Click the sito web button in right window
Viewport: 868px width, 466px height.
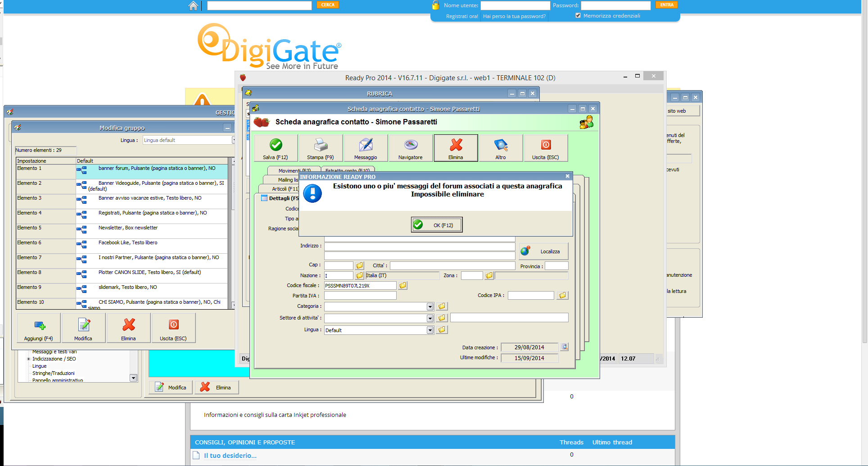click(x=683, y=111)
